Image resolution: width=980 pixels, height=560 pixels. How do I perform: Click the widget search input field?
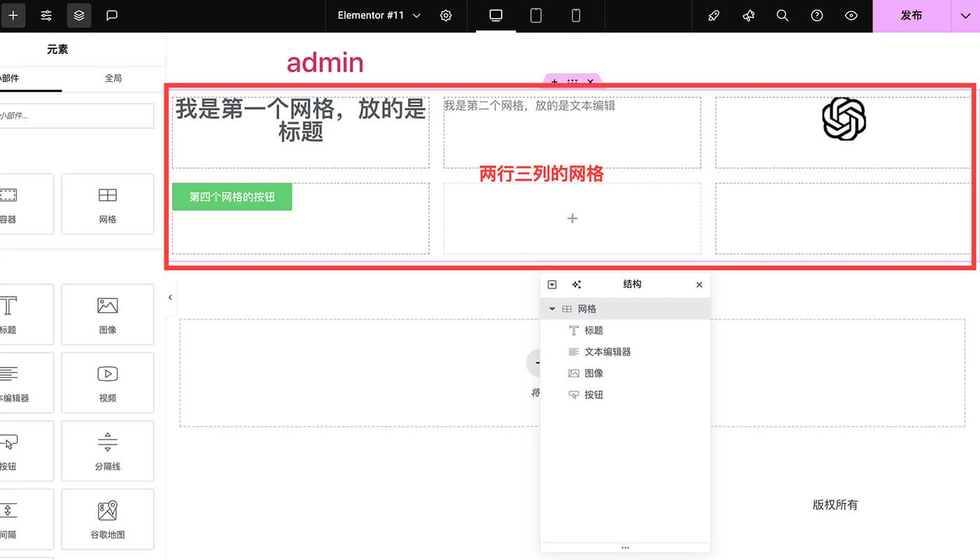[x=77, y=115]
